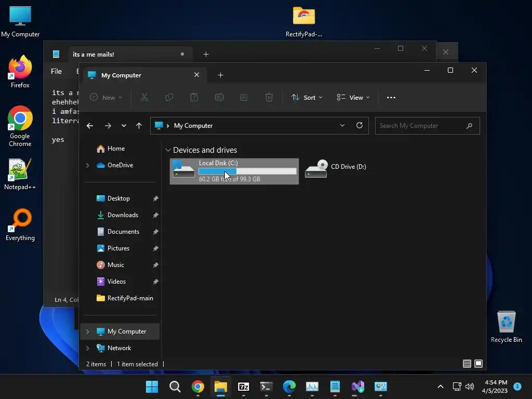Click the notification count badge
Viewport: 532px width, 399px height.
(517, 386)
